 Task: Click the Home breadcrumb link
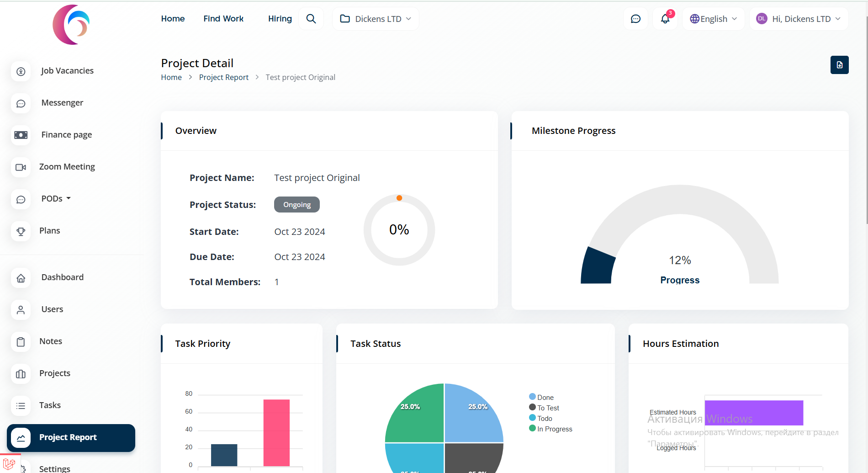click(x=171, y=77)
